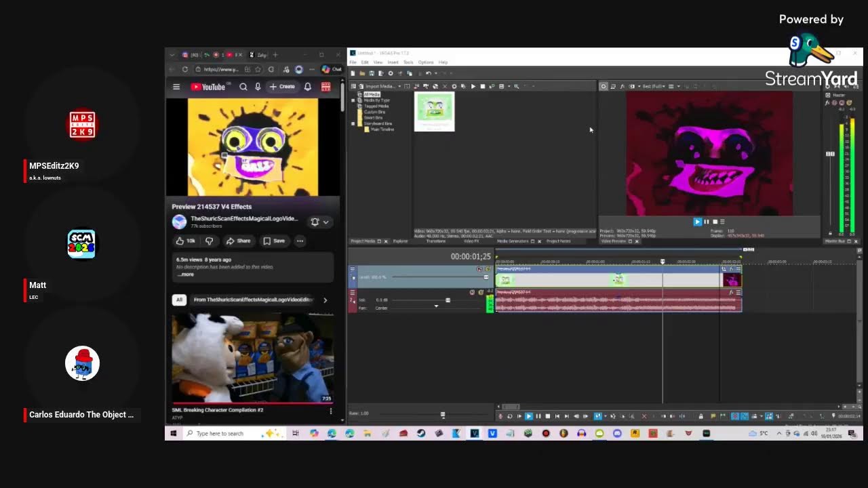Select the All Media bin
868x488 pixels.
[372, 94]
